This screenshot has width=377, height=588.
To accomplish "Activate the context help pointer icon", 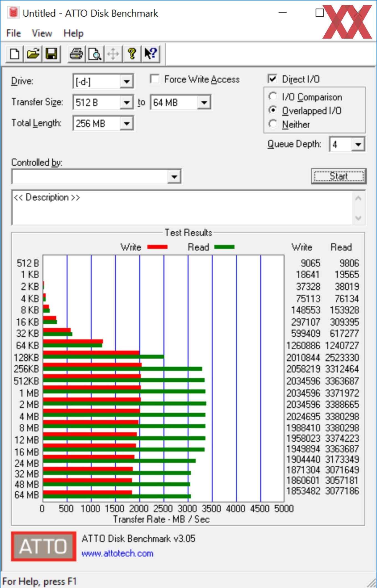I will (151, 54).
